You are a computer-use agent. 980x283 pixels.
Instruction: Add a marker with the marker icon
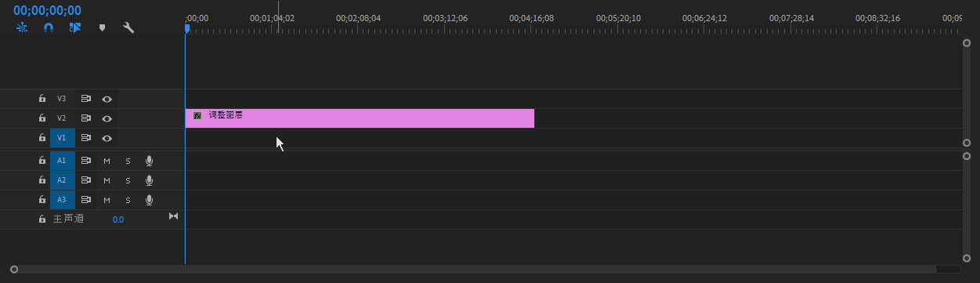(x=102, y=27)
